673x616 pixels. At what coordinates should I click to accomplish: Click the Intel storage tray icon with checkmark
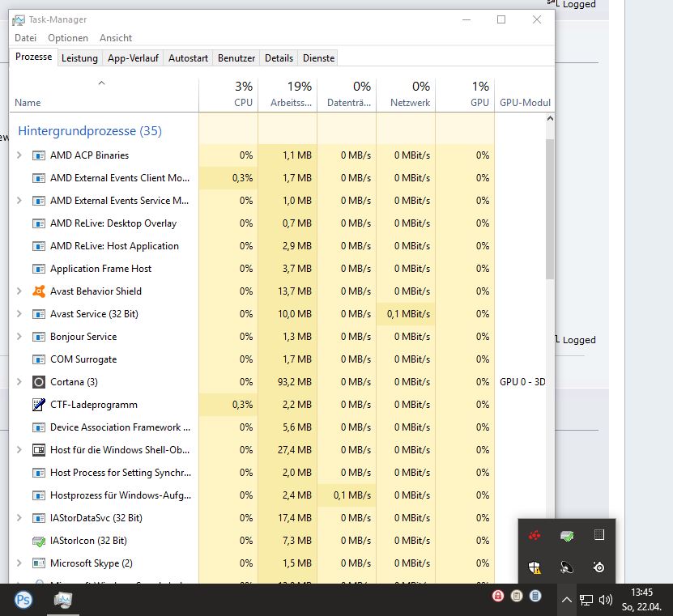(567, 535)
